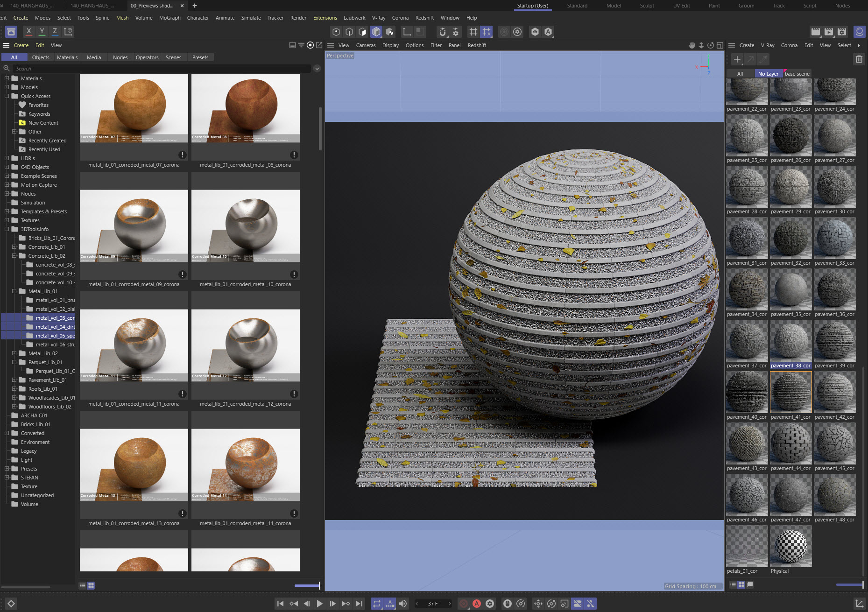Expand more material manager menus arrow
Viewport: 868px width, 612px height.
(x=859, y=45)
